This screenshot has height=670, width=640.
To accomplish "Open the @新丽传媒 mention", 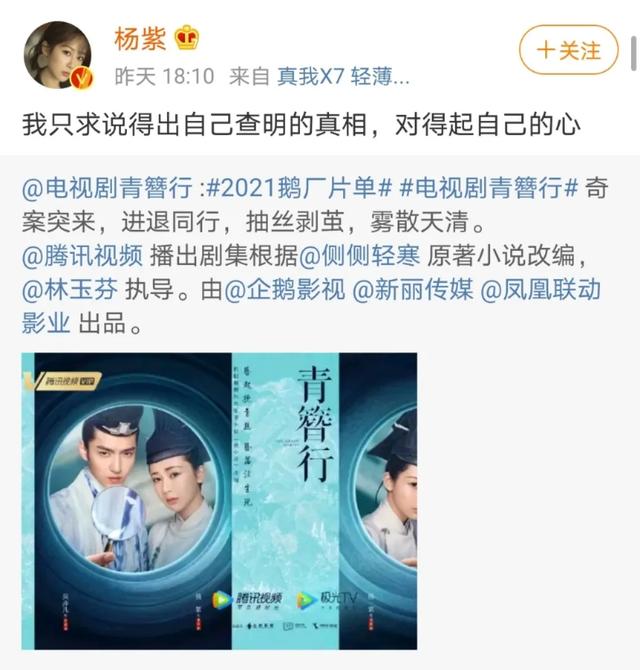I will tap(413, 289).
